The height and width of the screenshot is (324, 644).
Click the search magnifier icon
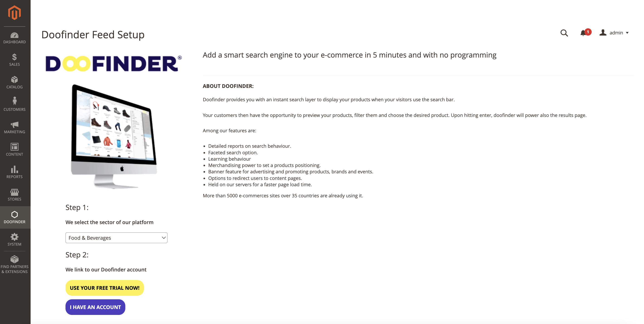[564, 33]
